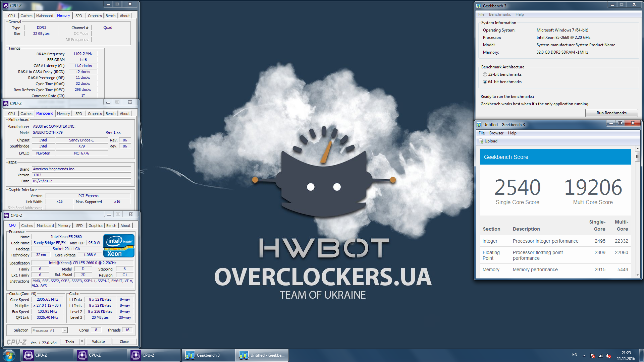644x362 pixels.
Task: Open Windows Start orb
Action: [x=9, y=355]
